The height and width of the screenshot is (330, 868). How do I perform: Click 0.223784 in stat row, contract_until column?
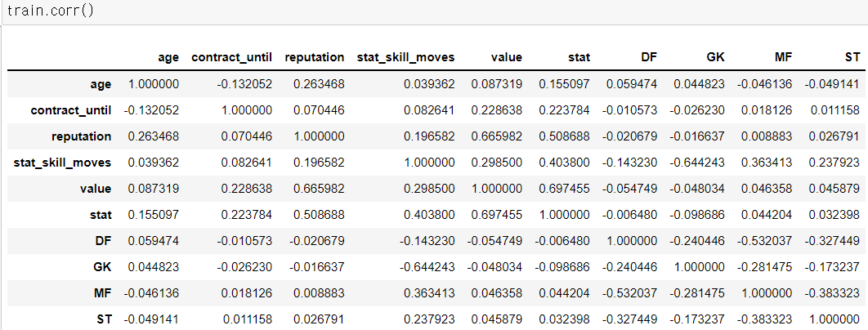point(247,215)
